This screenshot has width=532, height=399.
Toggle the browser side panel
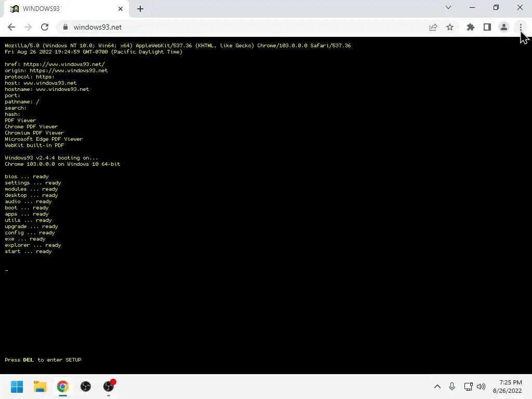coord(487,27)
